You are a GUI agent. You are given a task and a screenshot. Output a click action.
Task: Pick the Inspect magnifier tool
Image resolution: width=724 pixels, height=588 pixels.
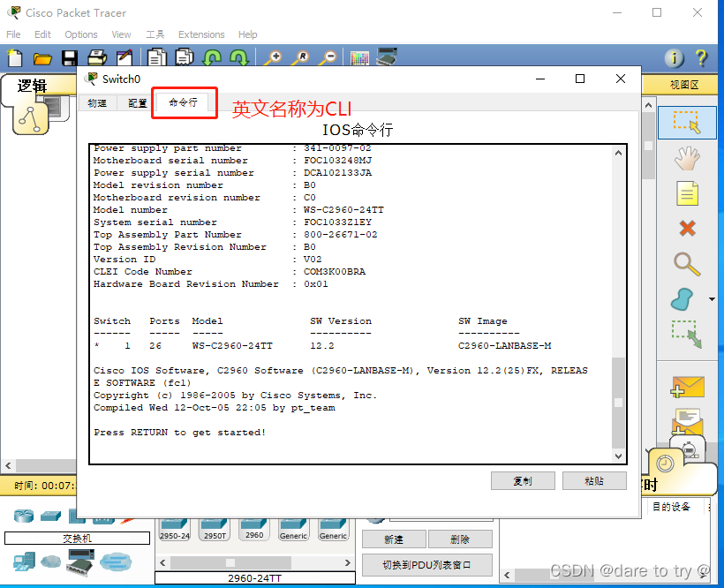coord(687,264)
